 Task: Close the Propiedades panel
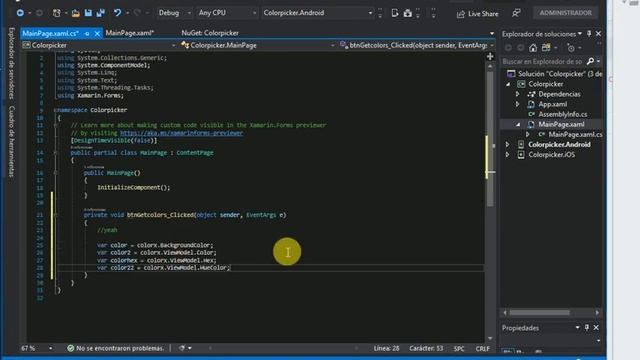[596, 327]
